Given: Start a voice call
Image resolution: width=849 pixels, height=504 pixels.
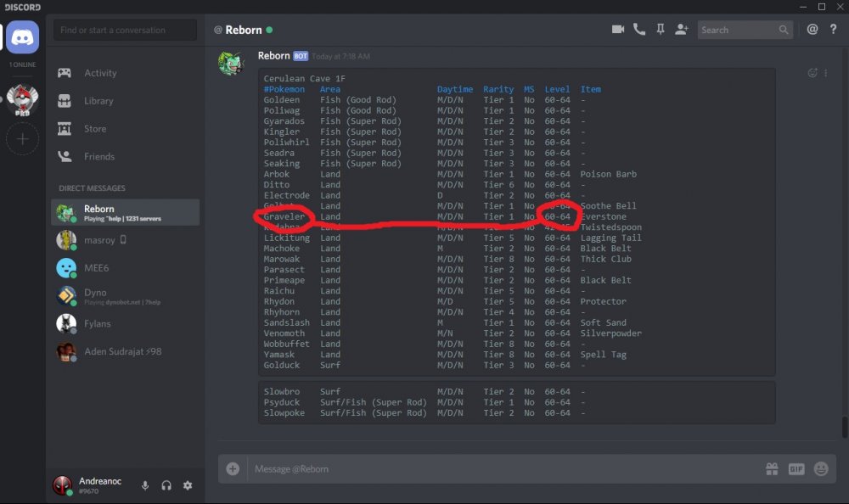Looking at the screenshot, I should [638, 30].
